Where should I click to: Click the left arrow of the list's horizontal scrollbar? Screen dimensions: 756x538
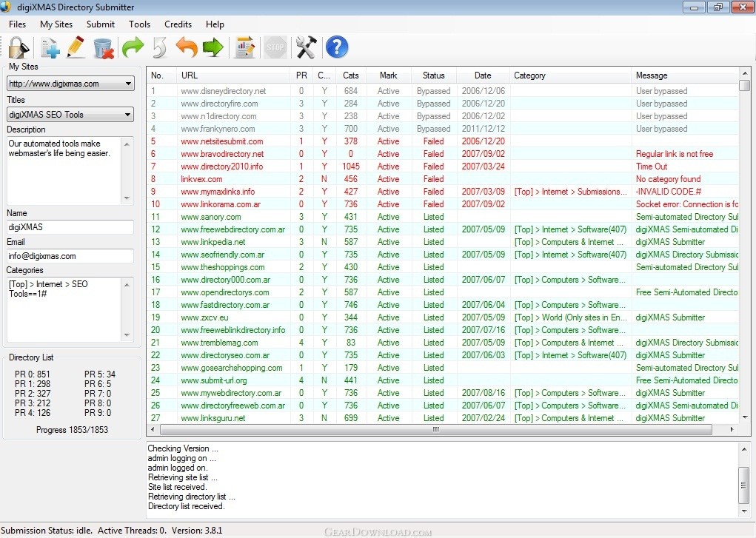click(153, 429)
